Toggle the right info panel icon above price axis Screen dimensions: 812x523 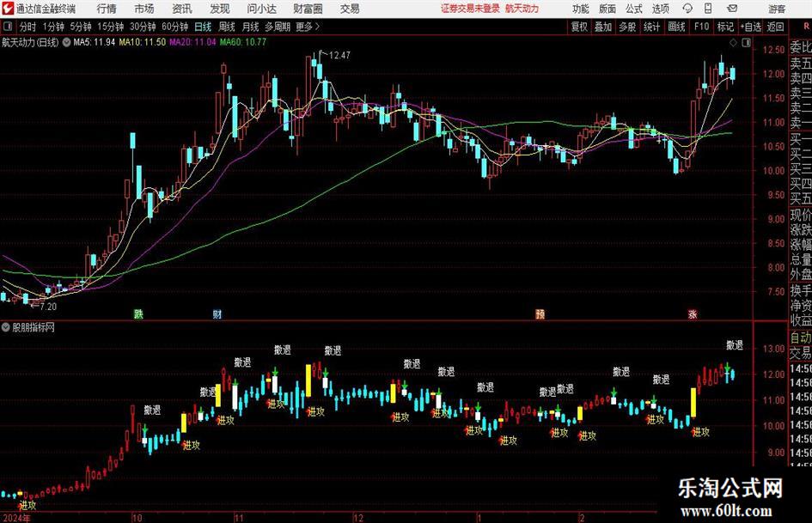[x=746, y=43]
